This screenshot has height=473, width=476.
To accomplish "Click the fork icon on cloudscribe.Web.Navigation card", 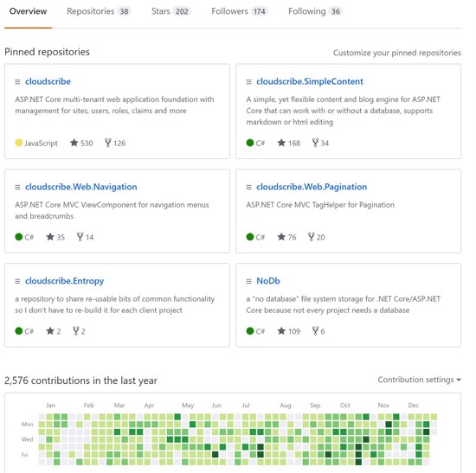I will (80, 237).
